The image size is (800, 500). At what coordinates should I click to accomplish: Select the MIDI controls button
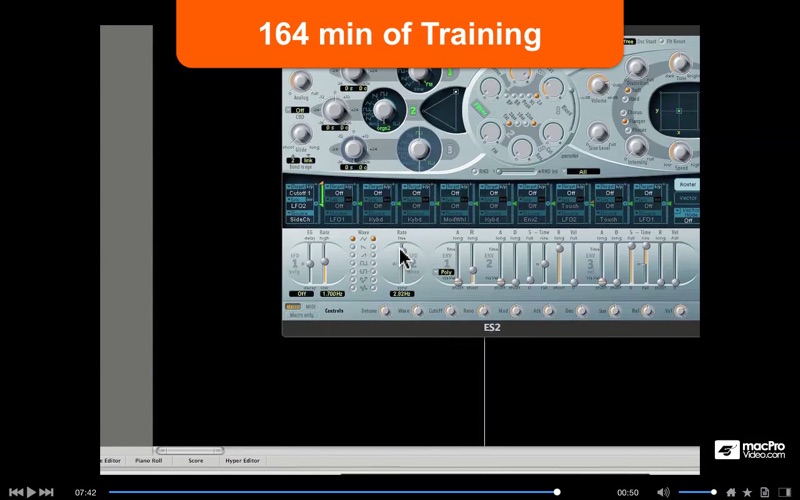[x=310, y=307]
